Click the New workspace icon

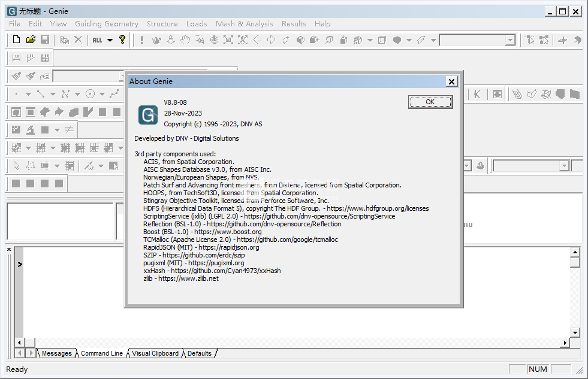[x=16, y=40]
